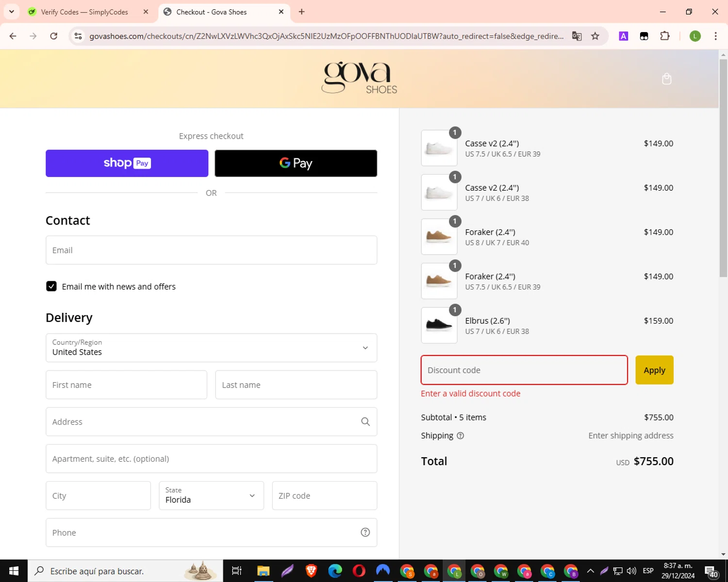This screenshot has width=728, height=582.
Task: Open Microsoft Edge from the taskbar
Action: (x=335, y=571)
